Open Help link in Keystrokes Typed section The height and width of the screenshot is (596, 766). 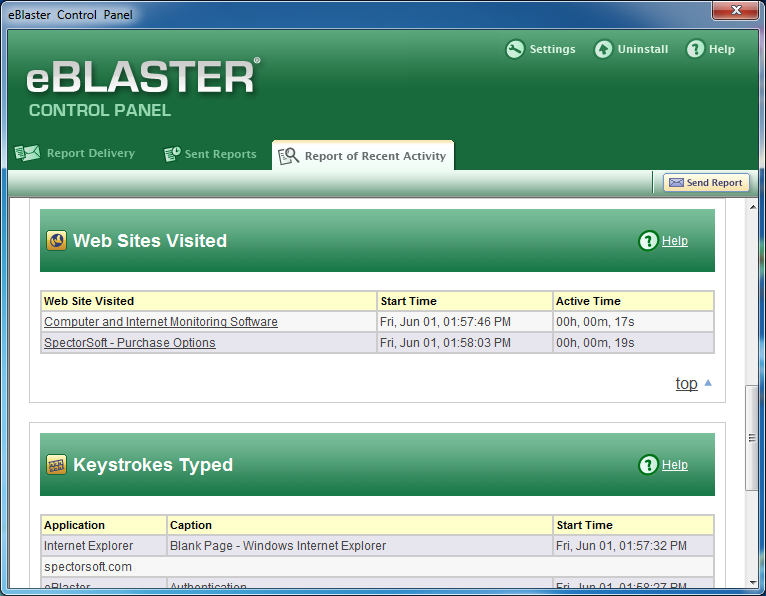675,465
